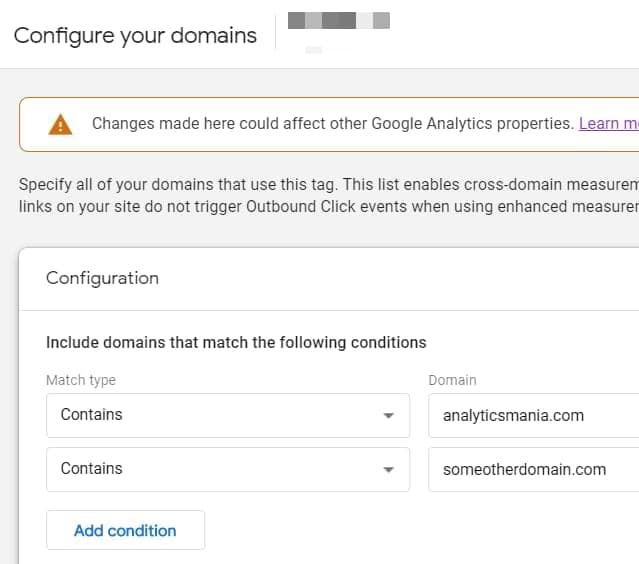Focus the someotherdomain.com domain field

click(530, 469)
